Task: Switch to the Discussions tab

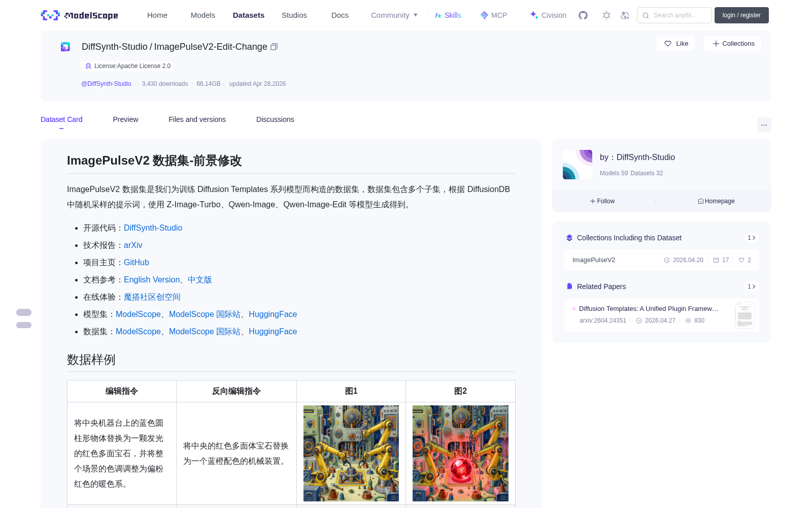Action: coord(275,119)
